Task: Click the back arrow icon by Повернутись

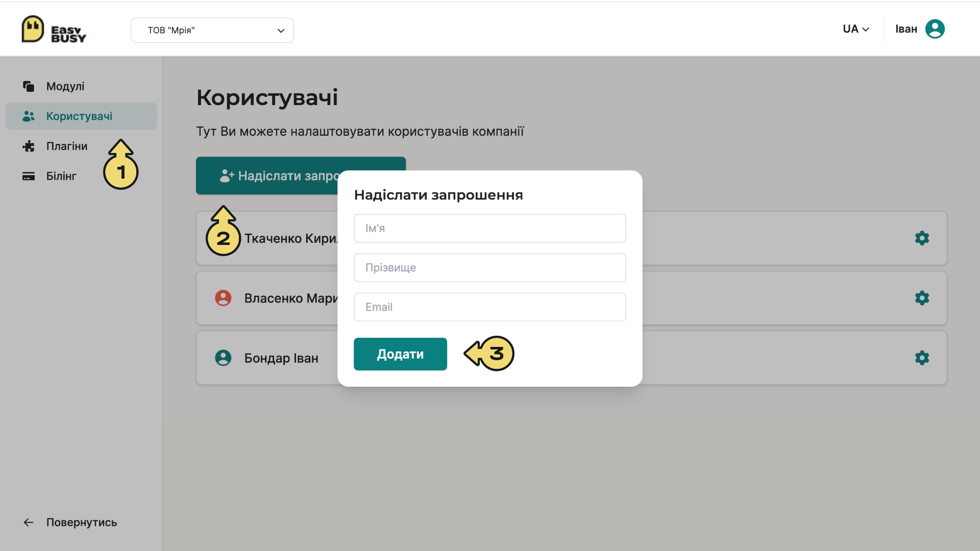Action: [x=29, y=522]
